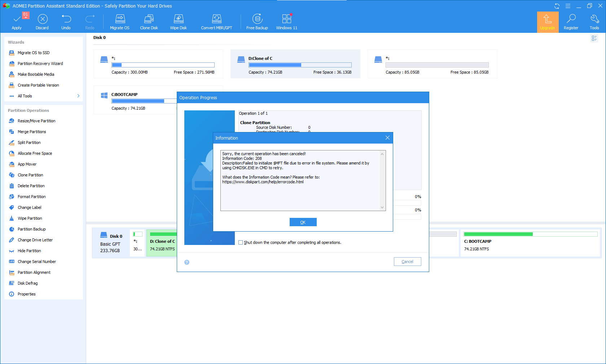The height and width of the screenshot is (364, 606).
Task: Expand All Tools arrow
Action: pos(78,96)
